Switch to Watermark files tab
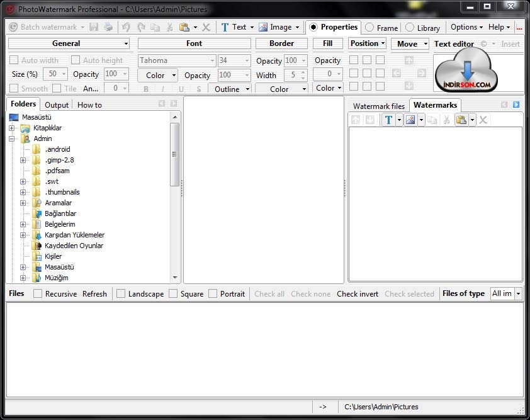 point(378,106)
